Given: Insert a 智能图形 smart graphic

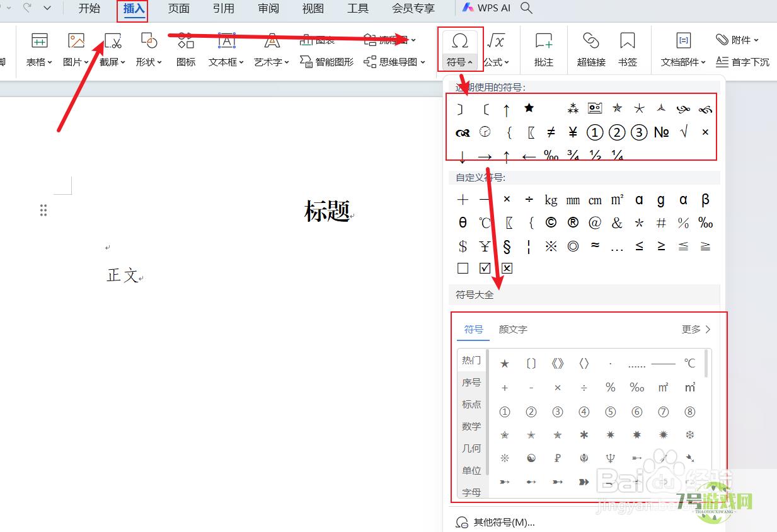Looking at the screenshot, I should pos(326,62).
